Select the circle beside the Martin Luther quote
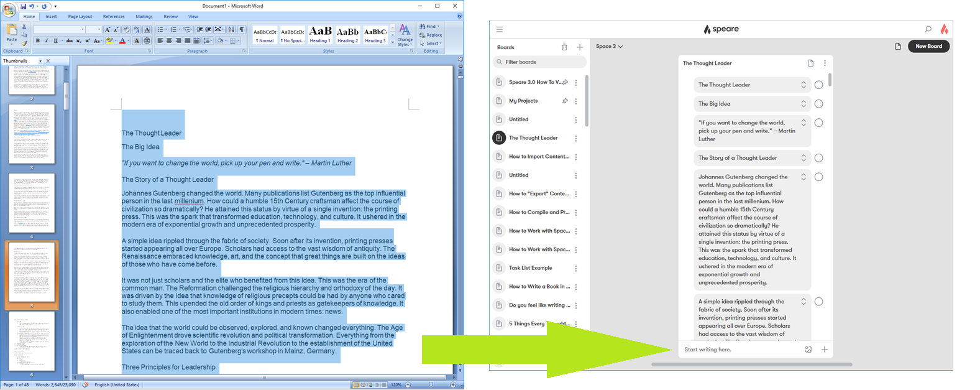 (818, 123)
